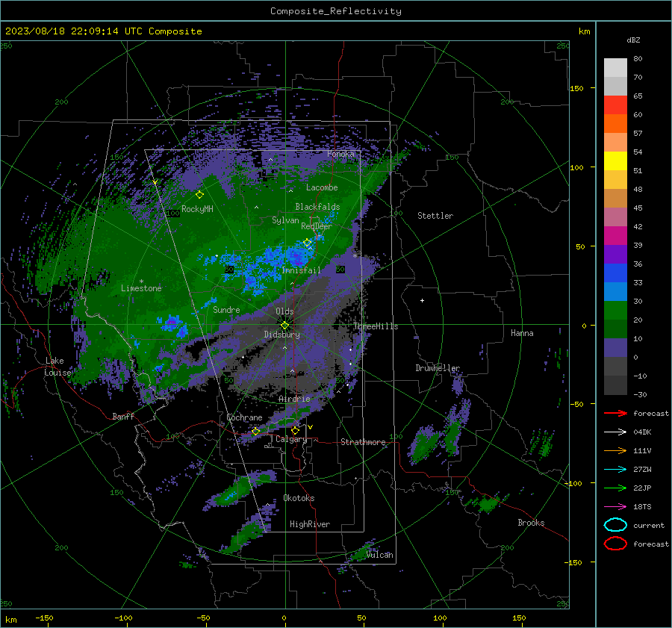Pick the bright green 20-30 dBZ swatch
Screen dimensions: 672x628
pyautogui.click(x=615, y=311)
